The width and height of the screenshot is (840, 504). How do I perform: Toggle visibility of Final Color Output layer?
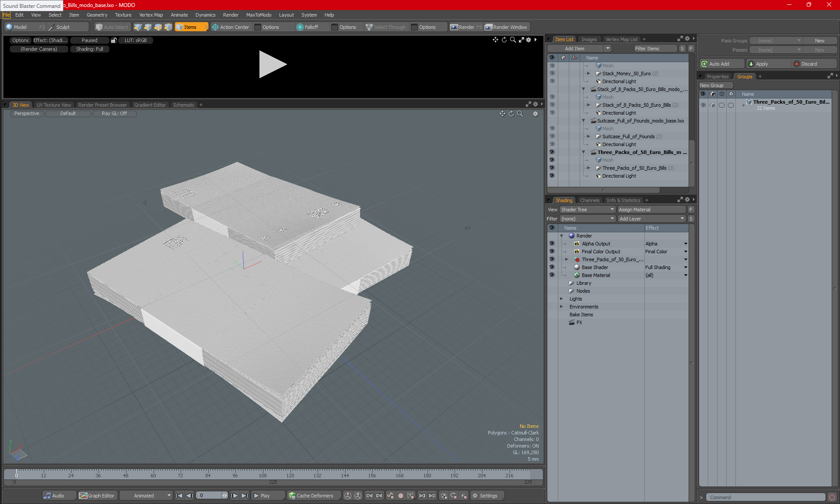(x=552, y=252)
